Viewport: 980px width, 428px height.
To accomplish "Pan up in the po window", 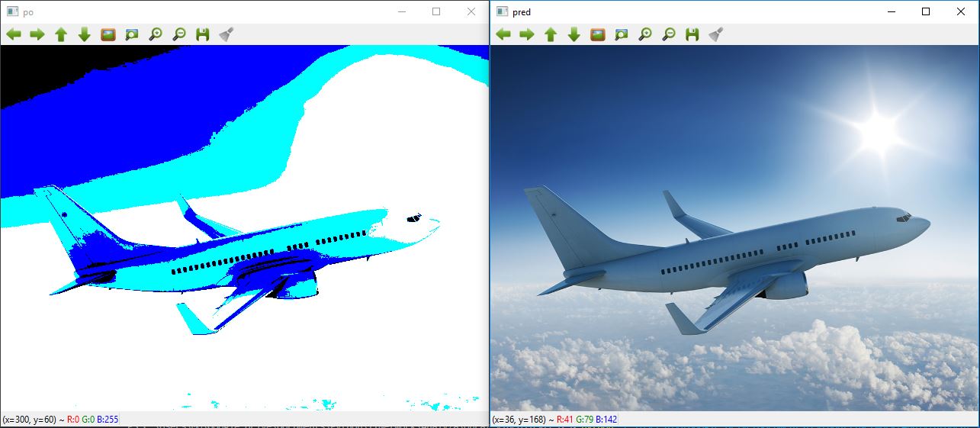I will pos(61,34).
